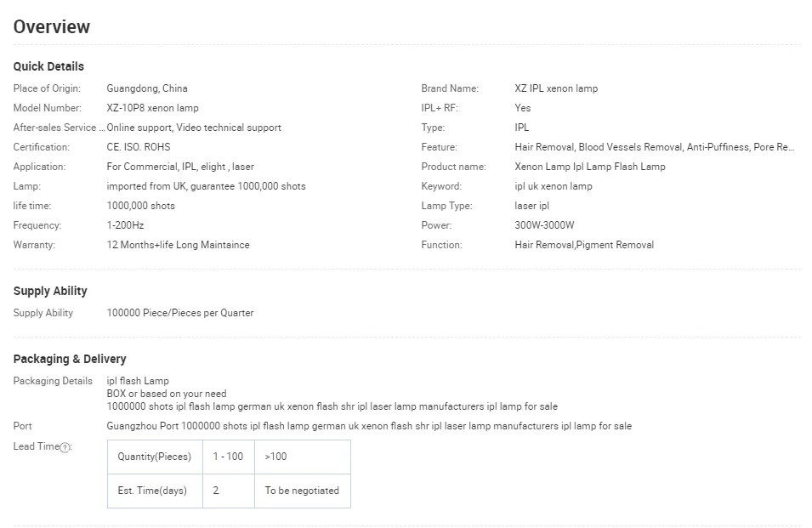This screenshot has height=528, width=812.
Task: Click the Lead Time help question-mark icon
Action: click(x=65, y=448)
